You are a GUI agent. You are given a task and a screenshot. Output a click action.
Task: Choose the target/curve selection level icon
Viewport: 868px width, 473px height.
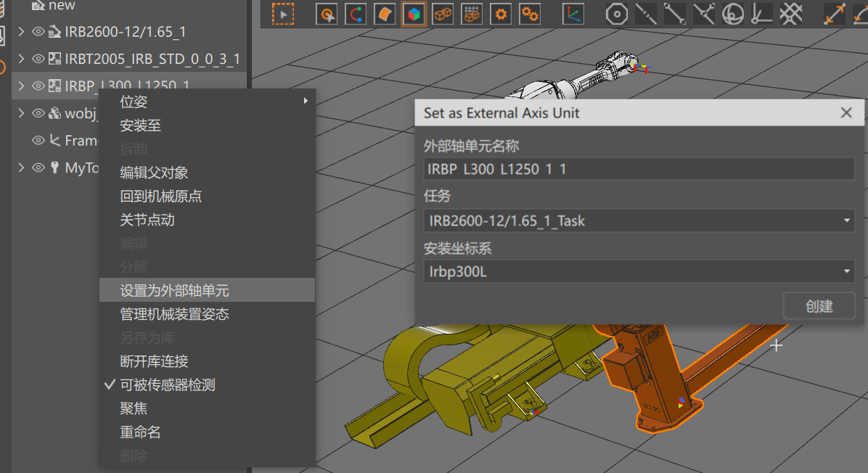point(327,14)
